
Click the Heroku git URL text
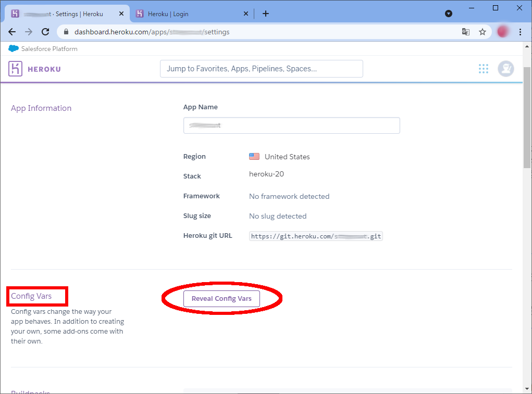point(316,236)
